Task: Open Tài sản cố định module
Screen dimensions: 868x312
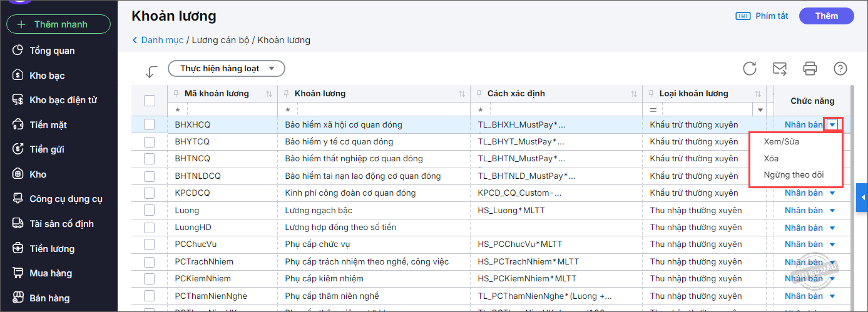Action: click(x=61, y=224)
